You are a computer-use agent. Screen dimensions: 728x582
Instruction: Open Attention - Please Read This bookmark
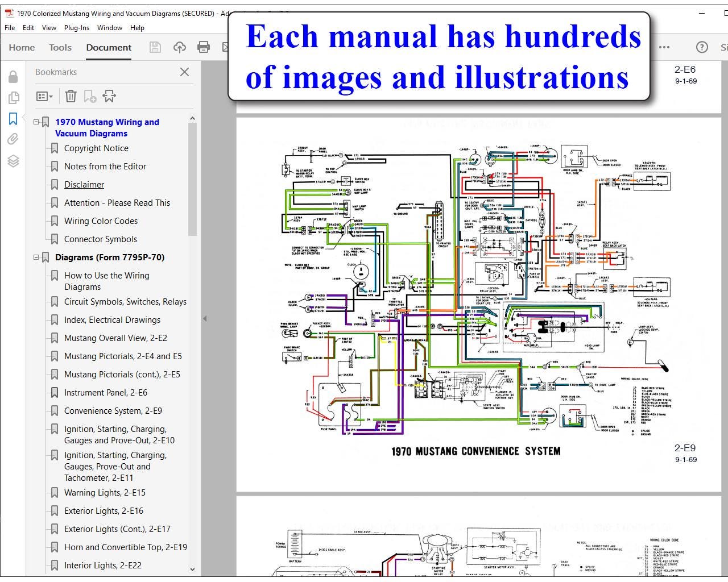117,203
